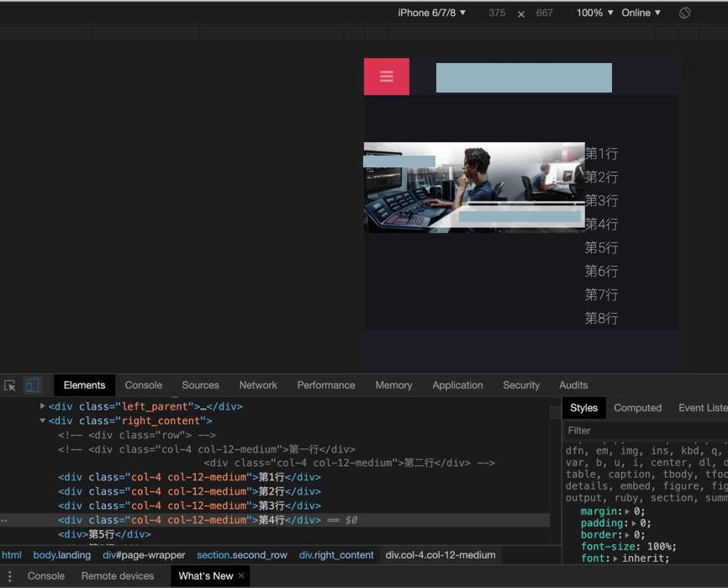Click the section.second_row breadcrumb
The image size is (728, 588).
(x=242, y=555)
